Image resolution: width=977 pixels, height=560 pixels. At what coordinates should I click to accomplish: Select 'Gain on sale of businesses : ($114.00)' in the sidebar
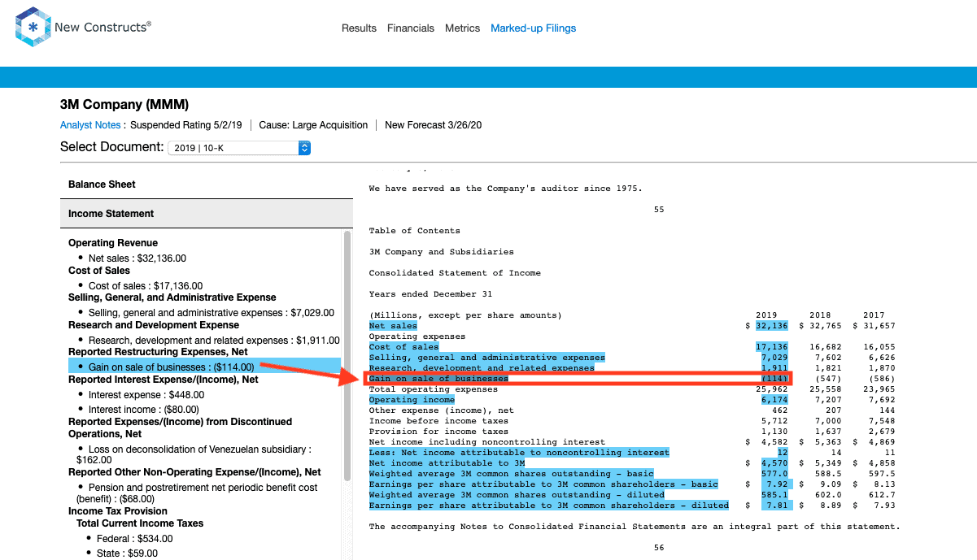[204, 367]
